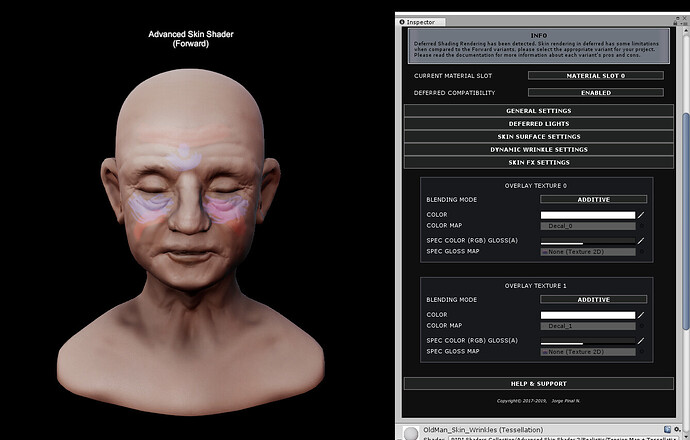Click the 'Advanced Skin Shader (Forward)' caption
690x440 pixels.
coord(191,39)
